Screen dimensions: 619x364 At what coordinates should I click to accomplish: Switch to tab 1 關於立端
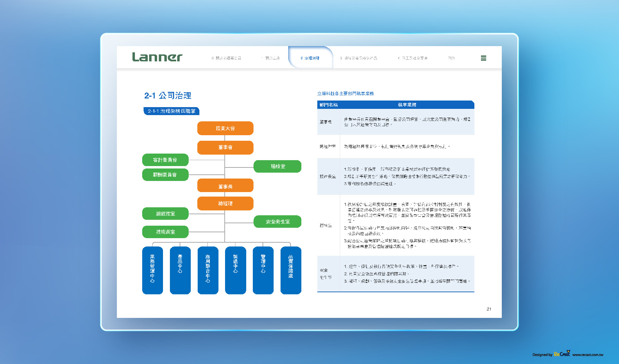click(x=270, y=58)
